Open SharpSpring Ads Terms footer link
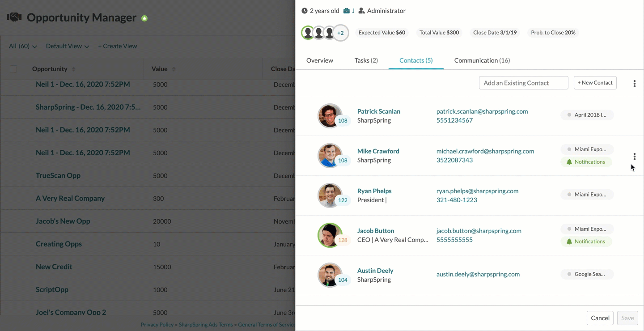The image size is (644, 331). click(x=206, y=325)
